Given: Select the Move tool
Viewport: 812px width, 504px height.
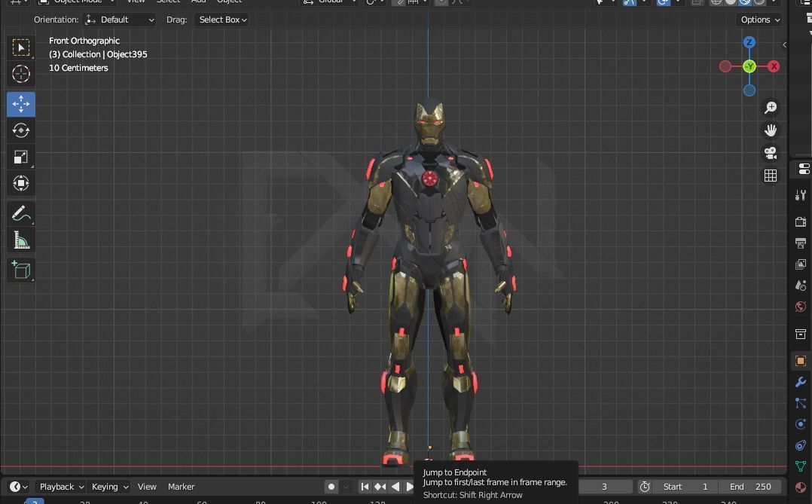Looking at the screenshot, I should pyautogui.click(x=21, y=104).
